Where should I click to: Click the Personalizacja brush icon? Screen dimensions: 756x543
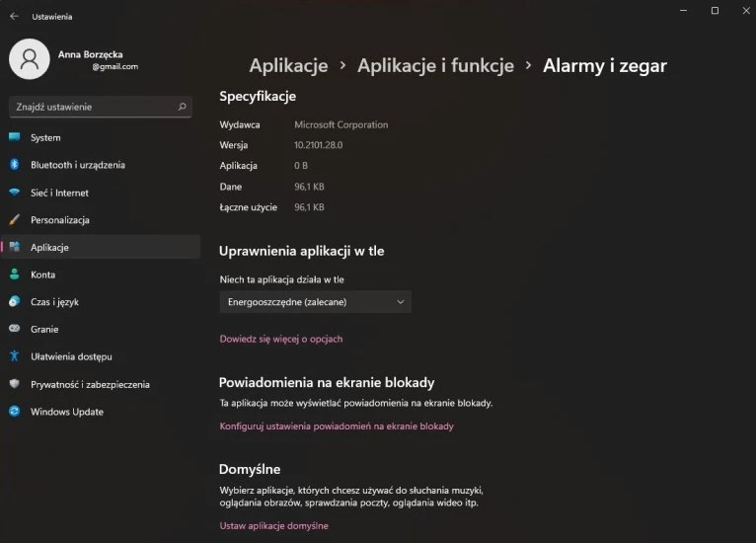(15, 220)
